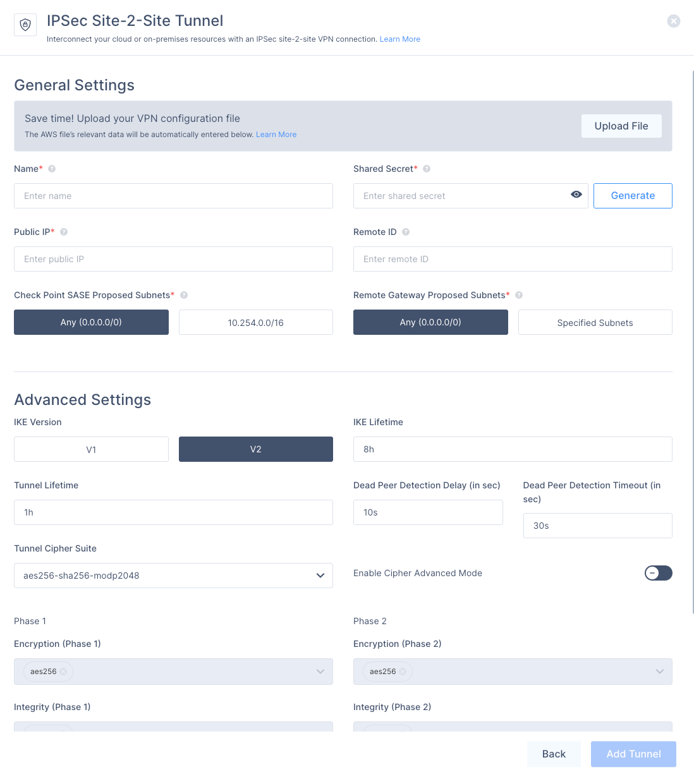Click the Phase 1 label
The height and width of the screenshot is (784, 694).
coord(30,621)
